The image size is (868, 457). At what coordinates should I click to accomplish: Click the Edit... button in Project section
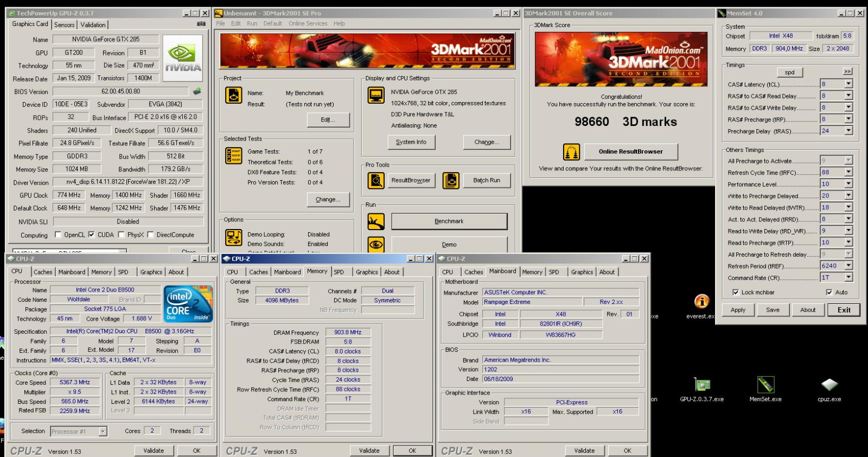click(x=328, y=120)
